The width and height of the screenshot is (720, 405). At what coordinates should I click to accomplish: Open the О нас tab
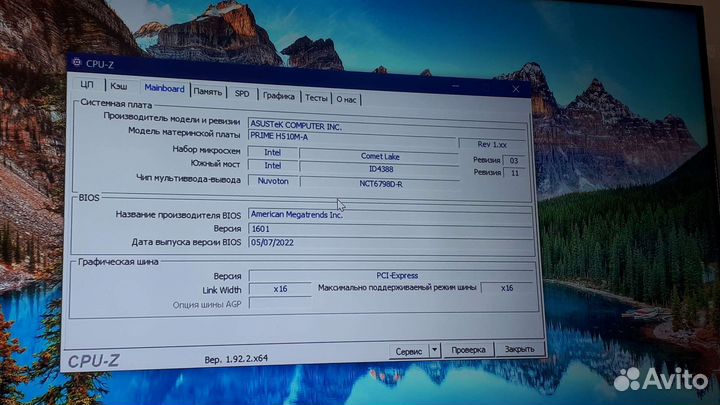pyautogui.click(x=346, y=99)
